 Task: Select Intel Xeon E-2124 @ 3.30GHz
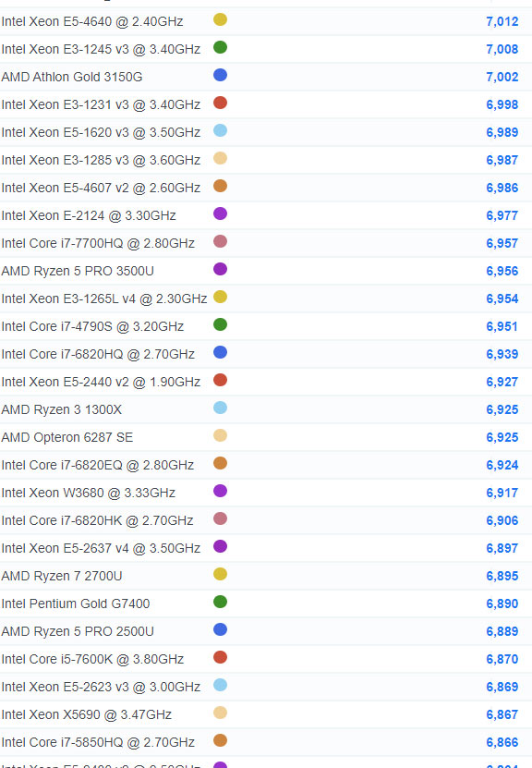pyautogui.click(x=89, y=215)
